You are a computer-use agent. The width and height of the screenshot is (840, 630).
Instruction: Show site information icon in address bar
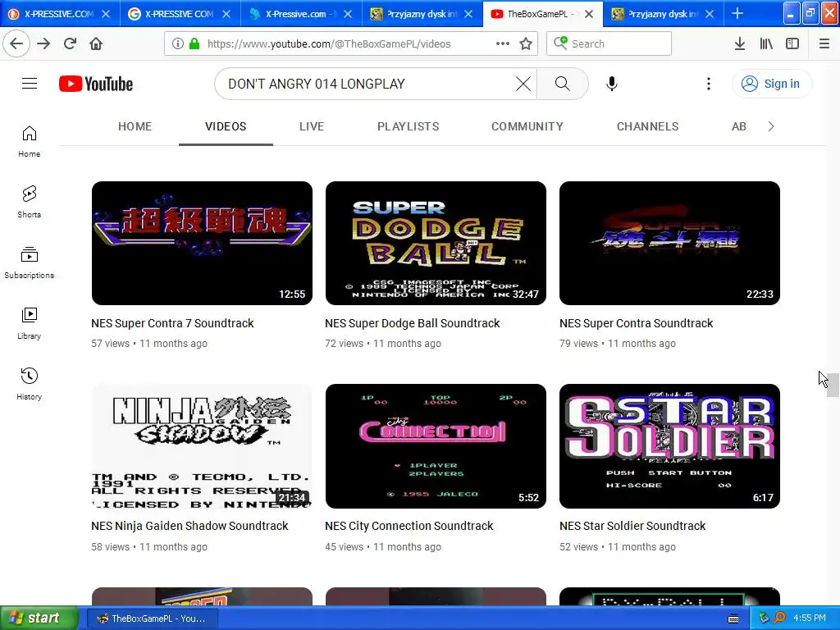[x=178, y=44]
